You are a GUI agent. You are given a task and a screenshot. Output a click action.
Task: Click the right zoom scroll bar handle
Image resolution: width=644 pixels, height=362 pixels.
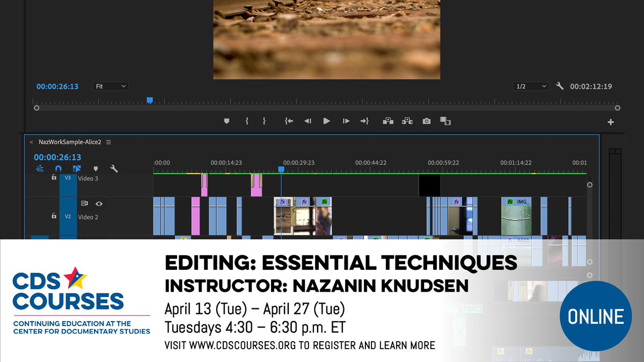[x=617, y=108]
